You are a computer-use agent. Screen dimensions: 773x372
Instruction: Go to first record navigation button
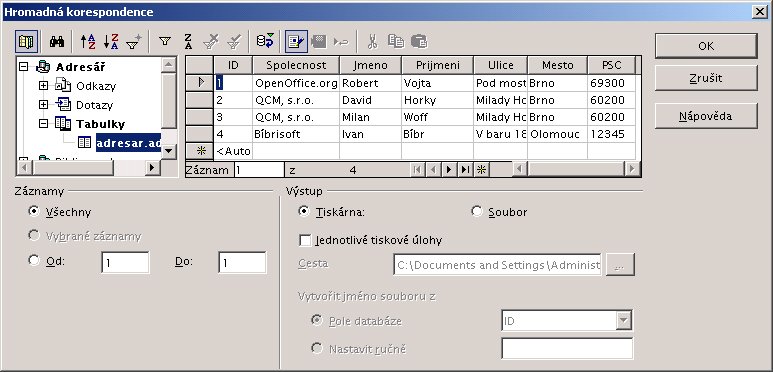click(417, 170)
